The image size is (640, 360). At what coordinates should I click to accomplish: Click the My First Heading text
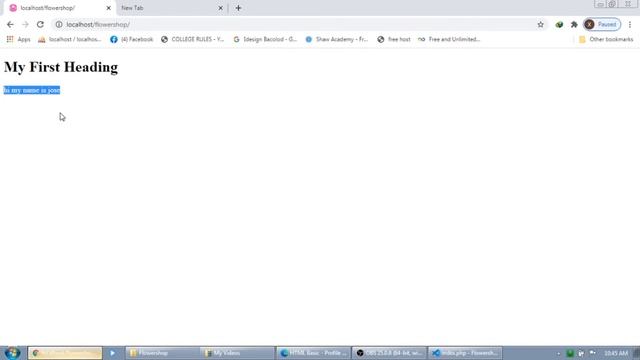click(61, 67)
